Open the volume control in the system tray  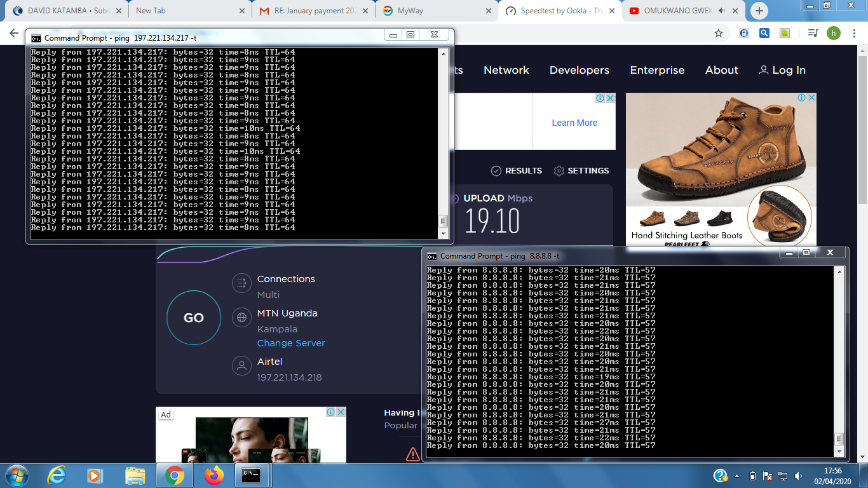pyautogui.click(x=799, y=476)
